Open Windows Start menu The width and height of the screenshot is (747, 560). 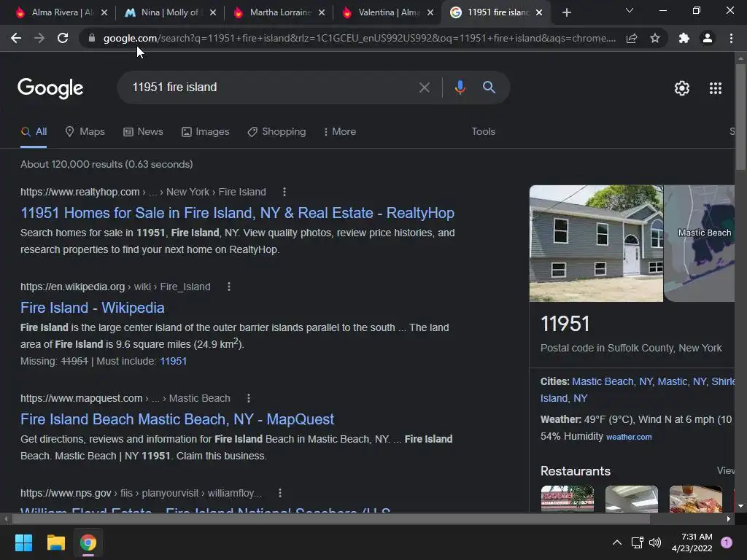coord(23,542)
